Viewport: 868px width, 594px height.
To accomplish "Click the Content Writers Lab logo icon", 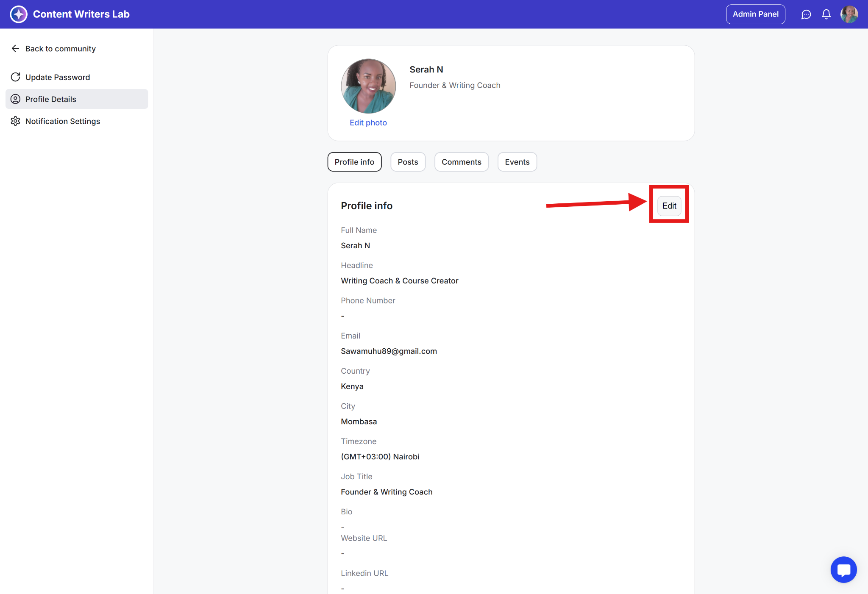I will click(x=18, y=14).
